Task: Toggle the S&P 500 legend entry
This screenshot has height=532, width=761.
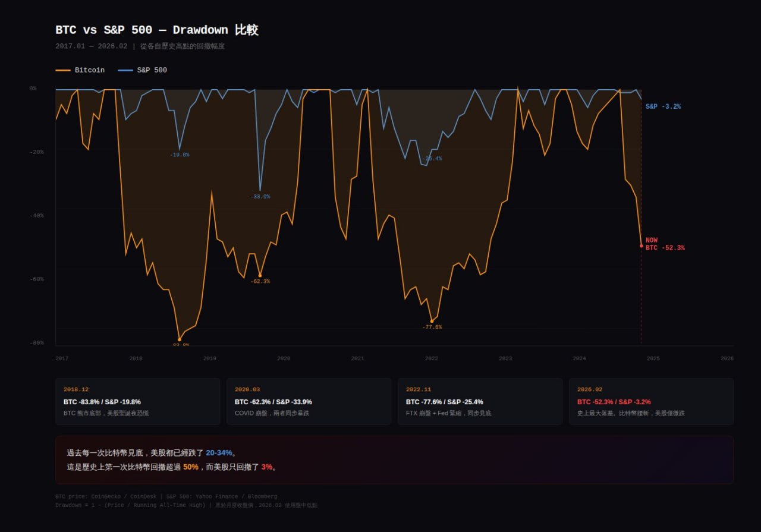Action: coord(143,70)
